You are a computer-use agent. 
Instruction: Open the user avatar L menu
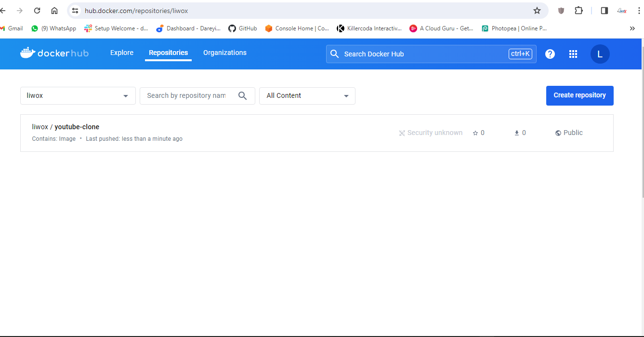point(600,54)
